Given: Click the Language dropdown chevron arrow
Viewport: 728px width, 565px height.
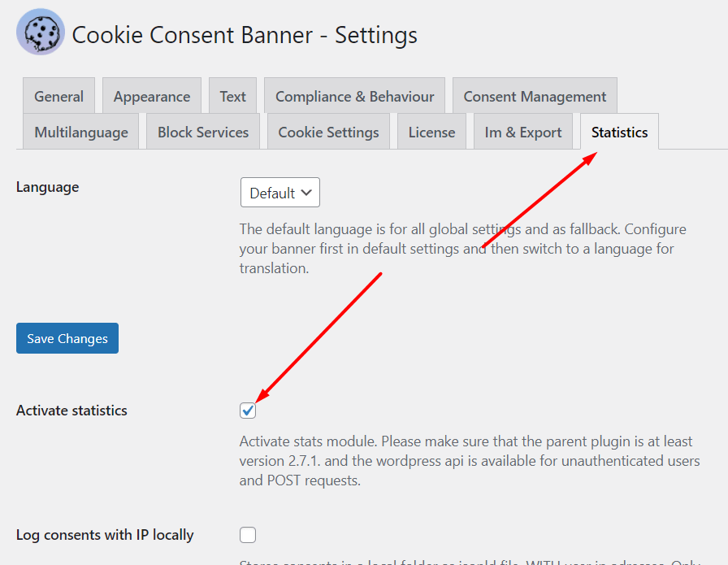Looking at the screenshot, I should click(x=306, y=193).
